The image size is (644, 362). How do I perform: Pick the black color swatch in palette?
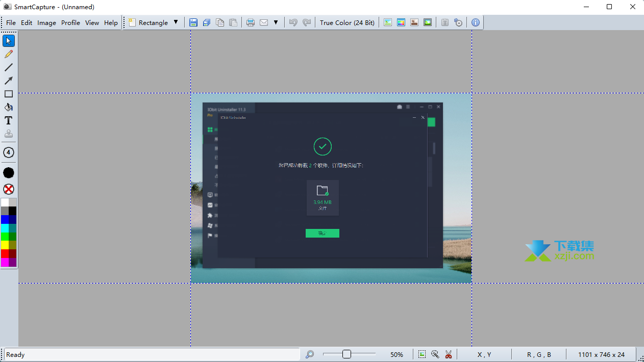(13, 211)
